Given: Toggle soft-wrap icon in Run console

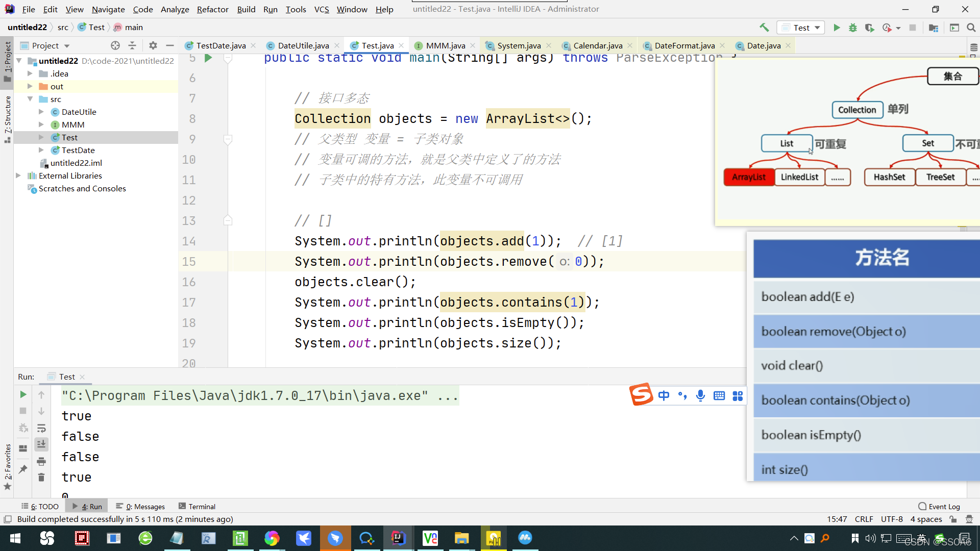Looking at the screenshot, I should coord(41,428).
